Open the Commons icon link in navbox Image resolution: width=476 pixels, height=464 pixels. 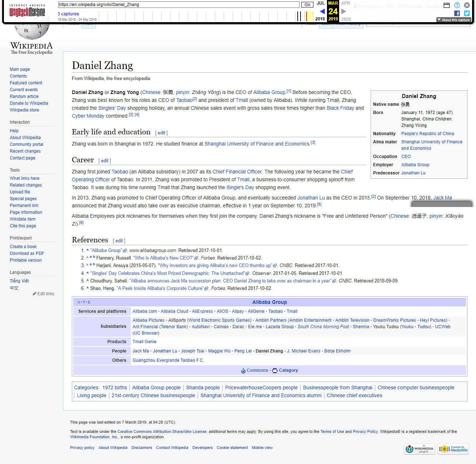(x=243, y=371)
